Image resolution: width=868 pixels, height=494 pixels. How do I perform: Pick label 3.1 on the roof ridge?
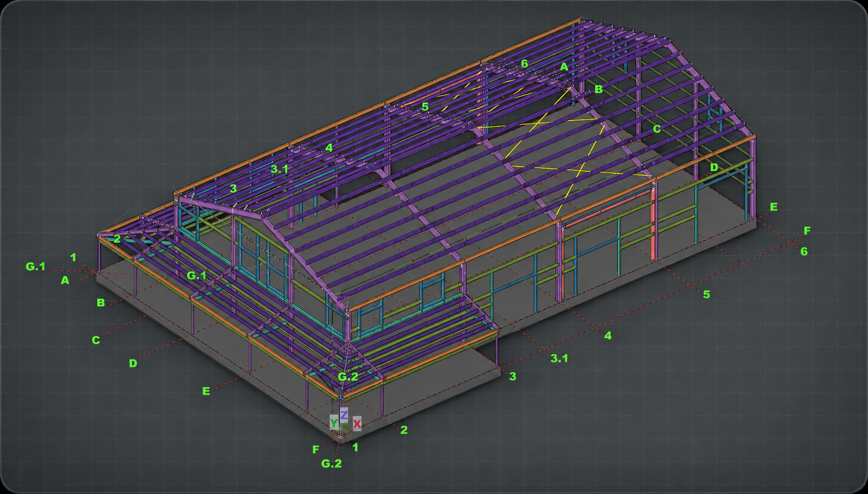click(279, 169)
